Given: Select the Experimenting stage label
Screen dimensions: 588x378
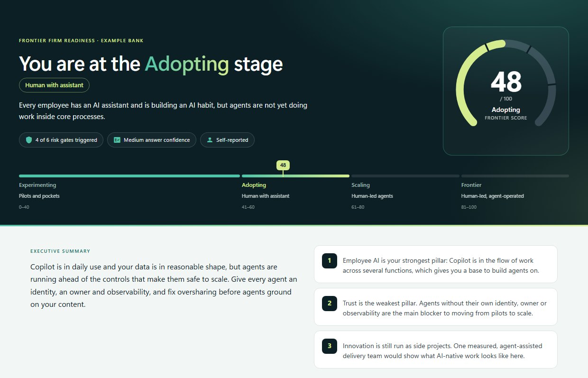Looking at the screenshot, I should (x=37, y=185).
